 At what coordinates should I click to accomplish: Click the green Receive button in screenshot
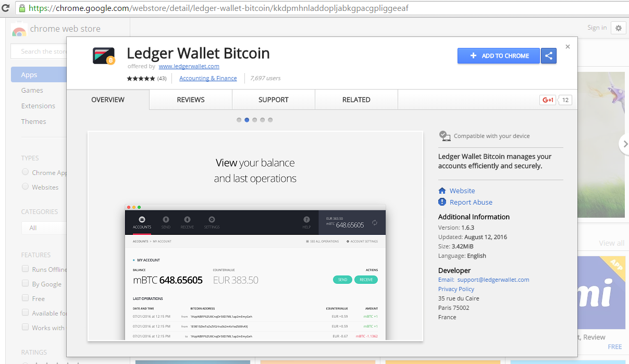366,280
